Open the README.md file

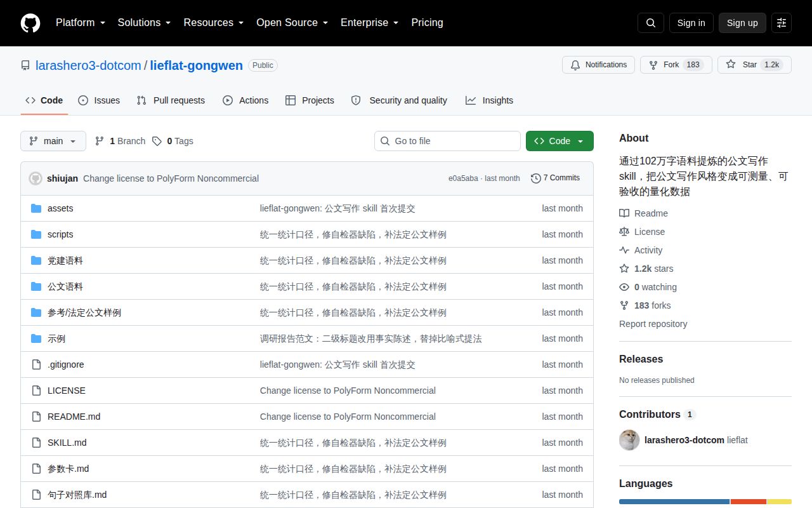pos(74,417)
